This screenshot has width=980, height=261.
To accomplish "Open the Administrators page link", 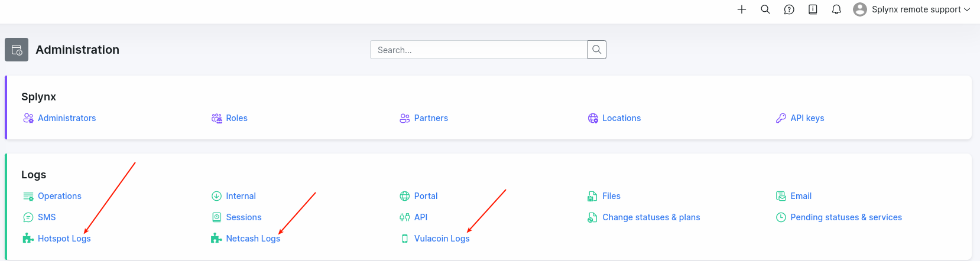I will pyautogui.click(x=66, y=118).
